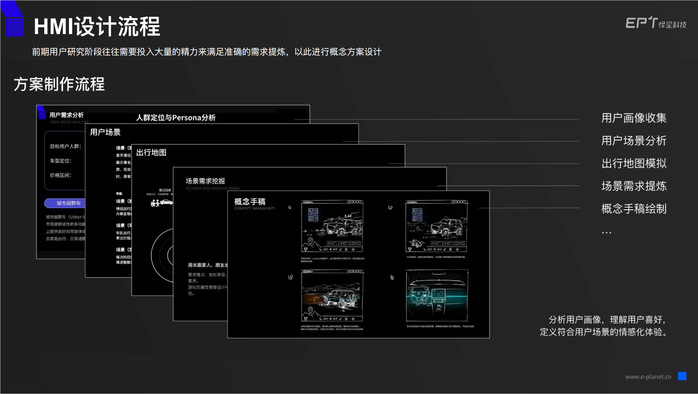Click the 概念手稿 card title
The image size is (698, 394).
tap(250, 202)
